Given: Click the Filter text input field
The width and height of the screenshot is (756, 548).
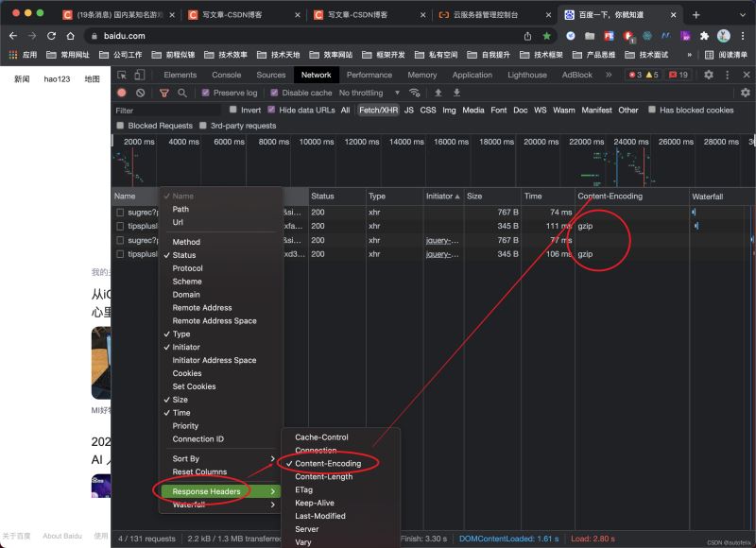Looking at the screenshot, I should tap(165, 111).
